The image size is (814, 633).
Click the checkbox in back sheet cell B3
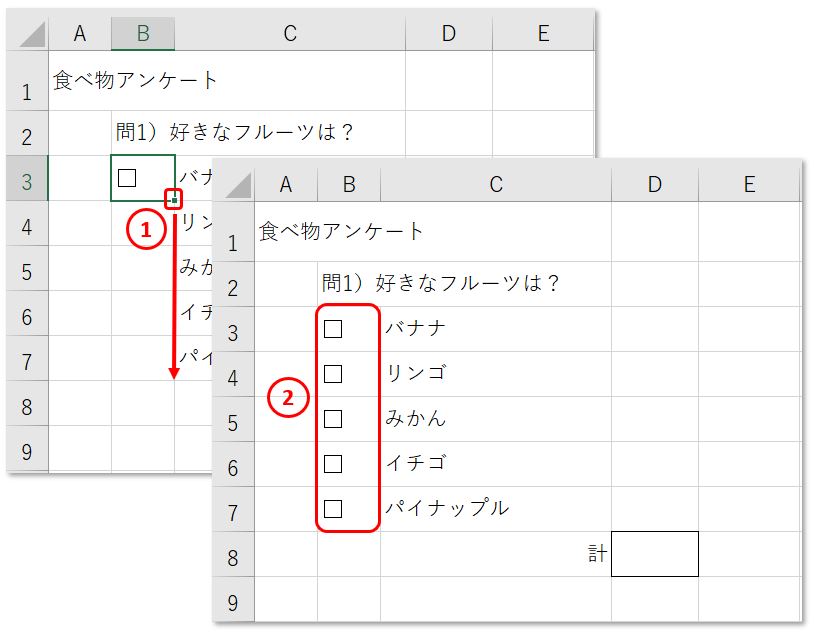(x=127, y=178)
